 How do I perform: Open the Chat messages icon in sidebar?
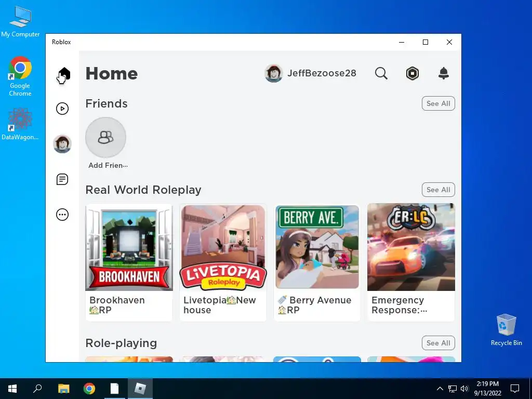pos(62,179)
